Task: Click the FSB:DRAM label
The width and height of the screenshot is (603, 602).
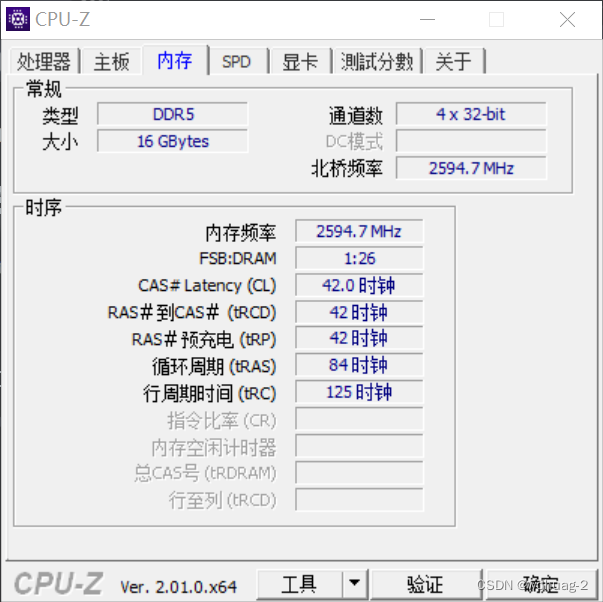Action: tap(238, 258)
